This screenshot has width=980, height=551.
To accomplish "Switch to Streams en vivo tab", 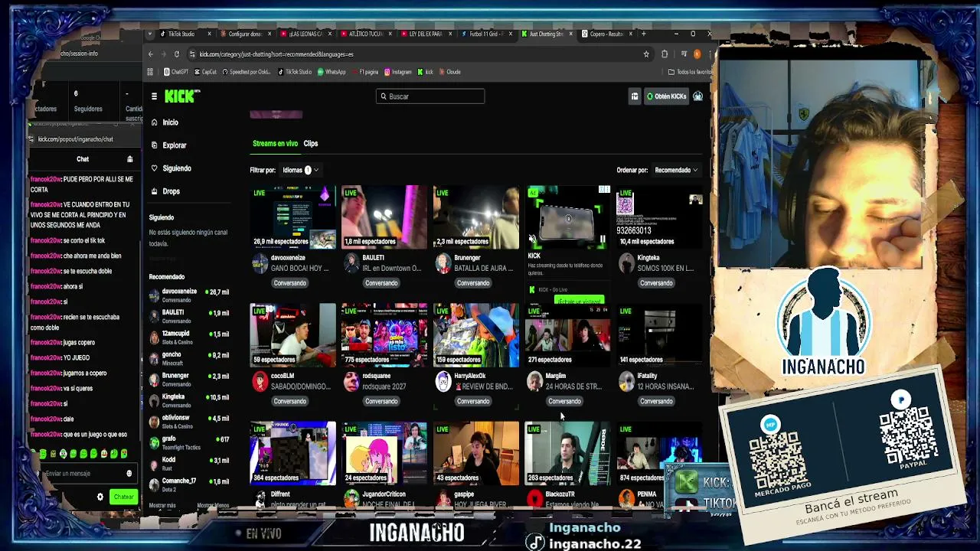I will 275,144.
